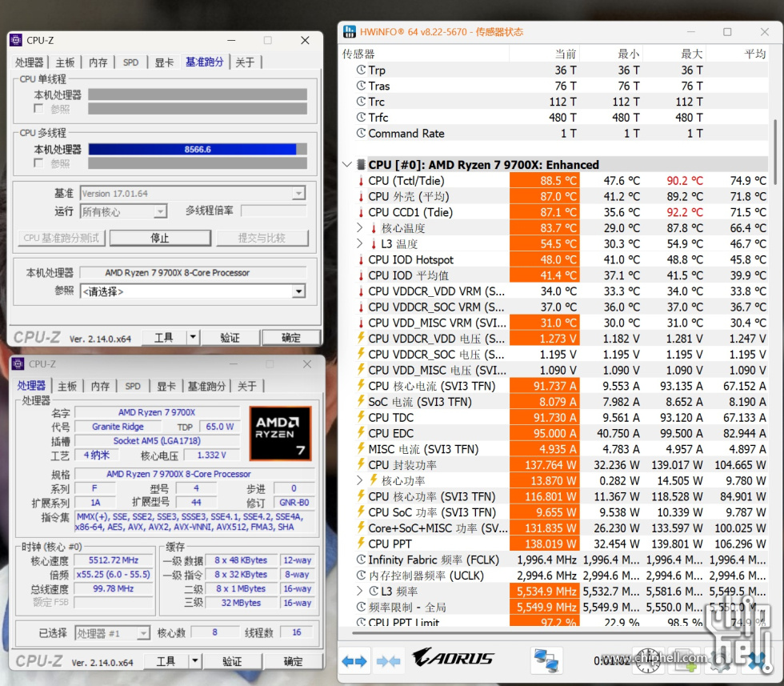Click the HWiNFO vertical scrollbar
The image size is (784, 686).
(x=776, y=152)
